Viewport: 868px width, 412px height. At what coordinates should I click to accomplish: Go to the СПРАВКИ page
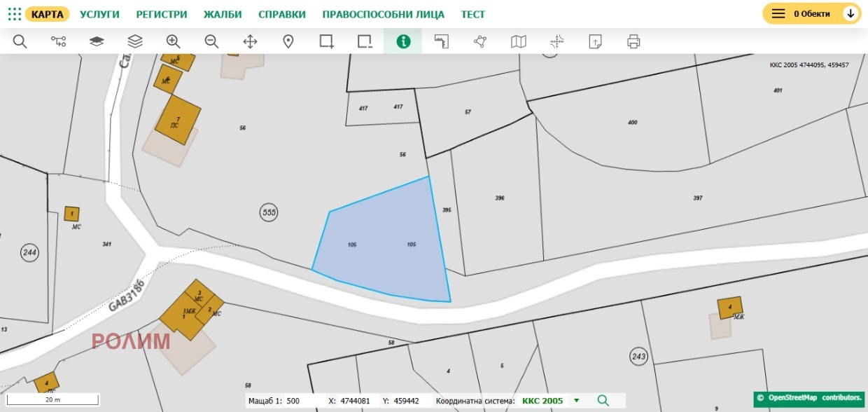[282, 14]
